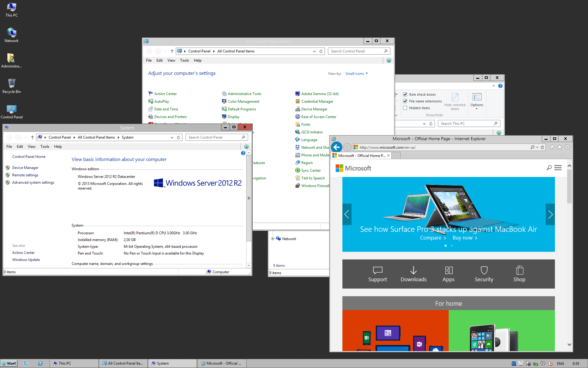
Task: Open address dropdown in All Control Panel Items
Action: [x=314, y=51]
